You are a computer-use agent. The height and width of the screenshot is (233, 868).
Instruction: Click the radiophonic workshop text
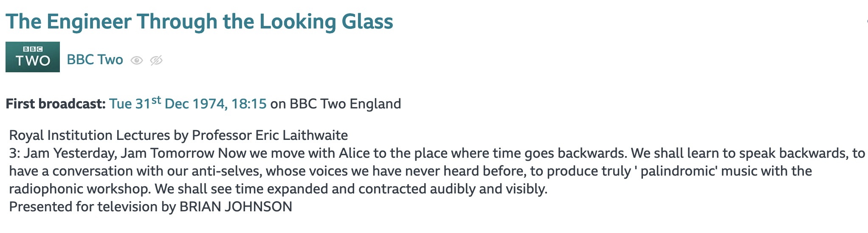click(80, 189)
